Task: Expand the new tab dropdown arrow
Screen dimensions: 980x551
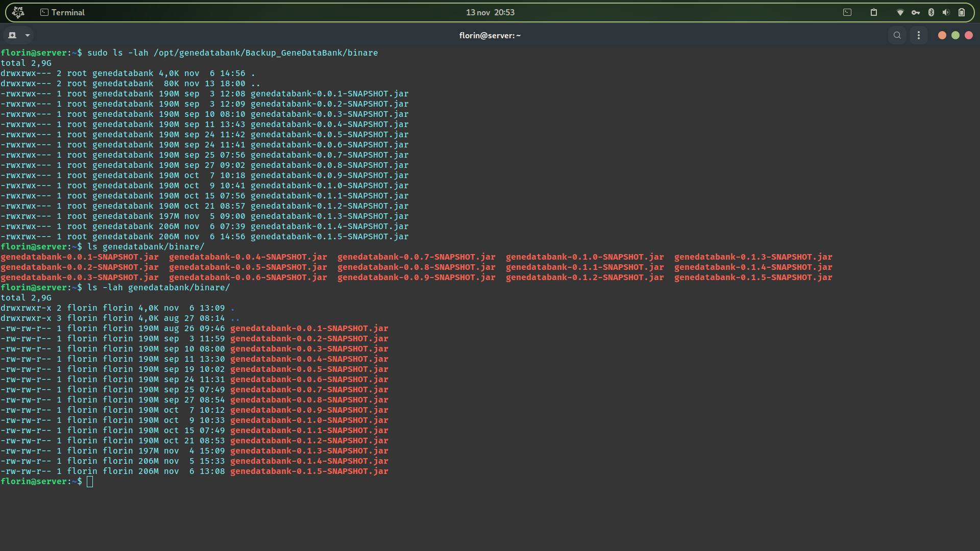Action: click(x=28, y=35)
